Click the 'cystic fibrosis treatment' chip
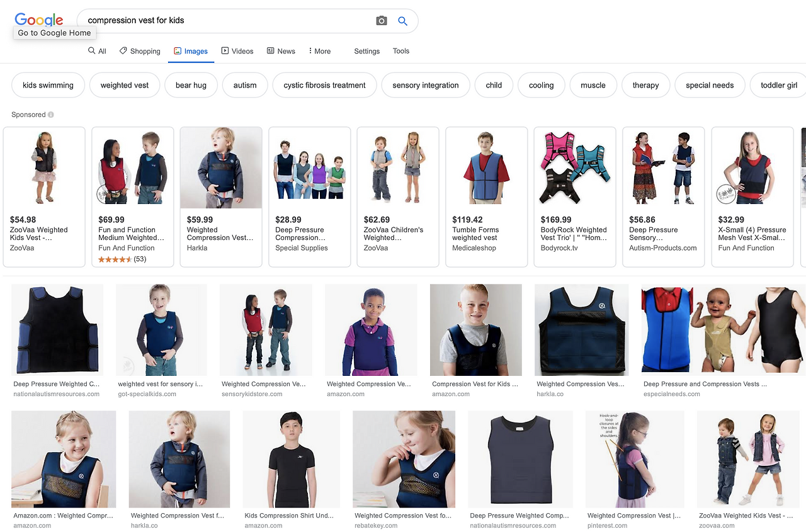This screenshot has width=806, height=532. [x=324, y=85]
